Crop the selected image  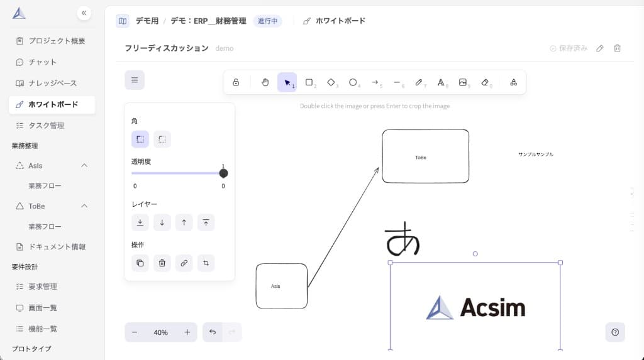click(206, 263)
